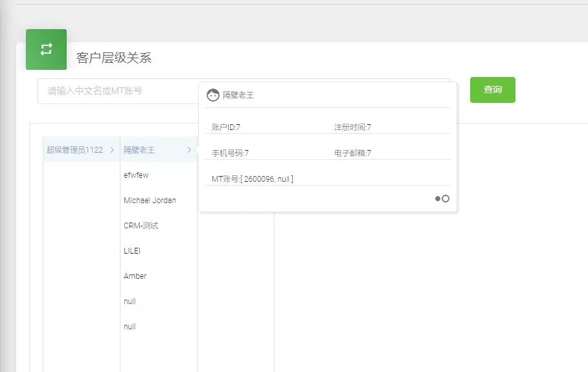Select the Amber entry
Image resolution: width=588 pixels, height=372 pixels.
pyautogui.click(x=135, y=276)
